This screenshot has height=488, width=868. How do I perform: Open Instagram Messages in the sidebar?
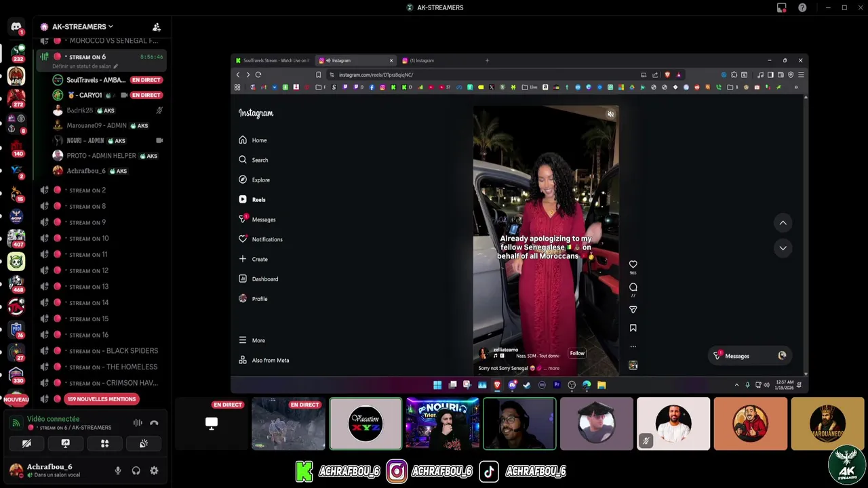pos(257,220)
